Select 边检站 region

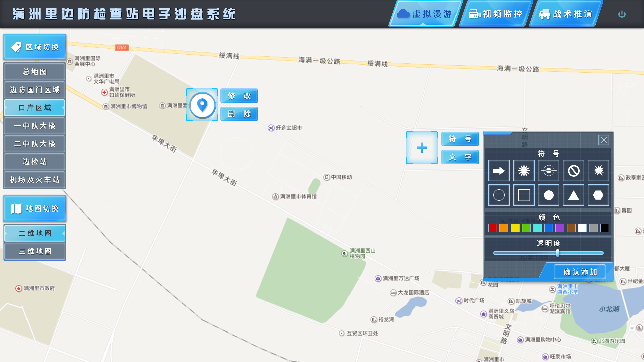click(x=35, y=162)
